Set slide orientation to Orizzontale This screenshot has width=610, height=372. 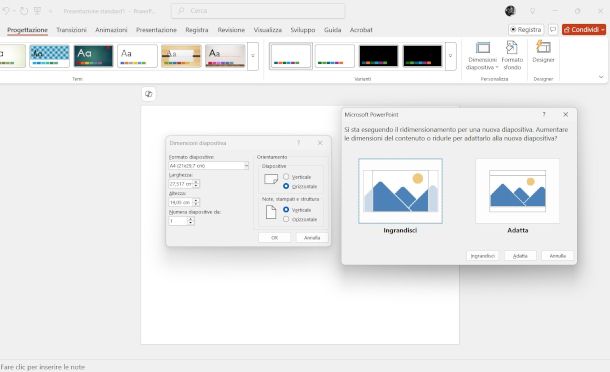pos(286,186)
